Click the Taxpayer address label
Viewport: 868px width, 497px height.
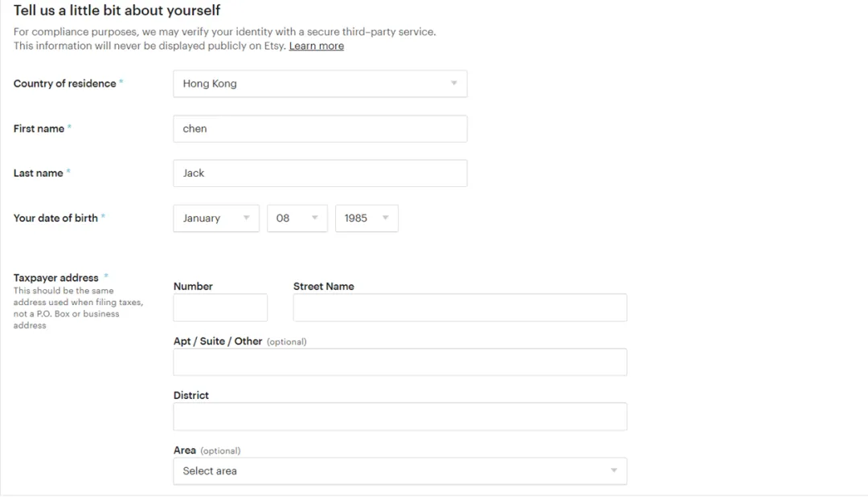(55, 278)
